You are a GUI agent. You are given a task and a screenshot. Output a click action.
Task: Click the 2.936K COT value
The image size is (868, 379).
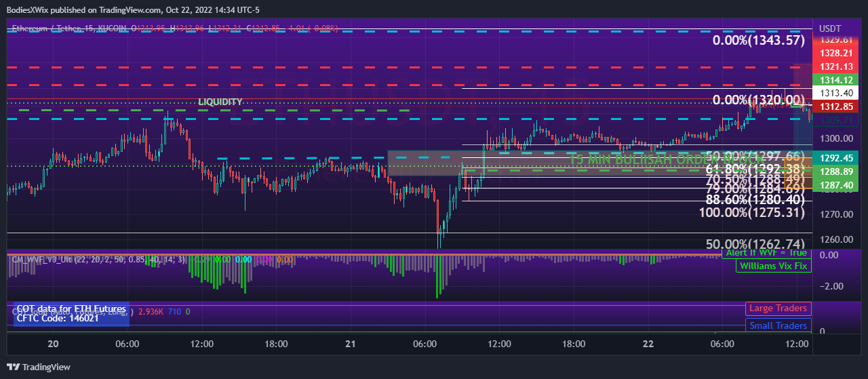pos(151,312)
